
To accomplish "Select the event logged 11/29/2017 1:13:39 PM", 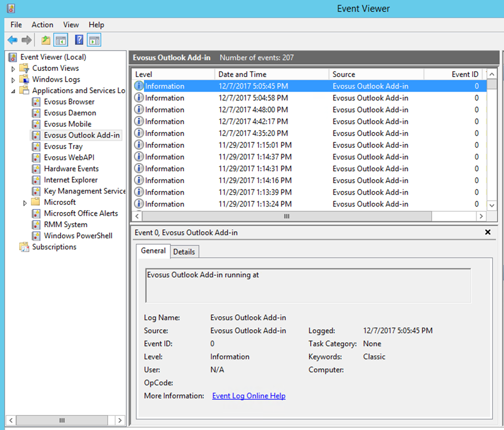I will tap(310, 192).
